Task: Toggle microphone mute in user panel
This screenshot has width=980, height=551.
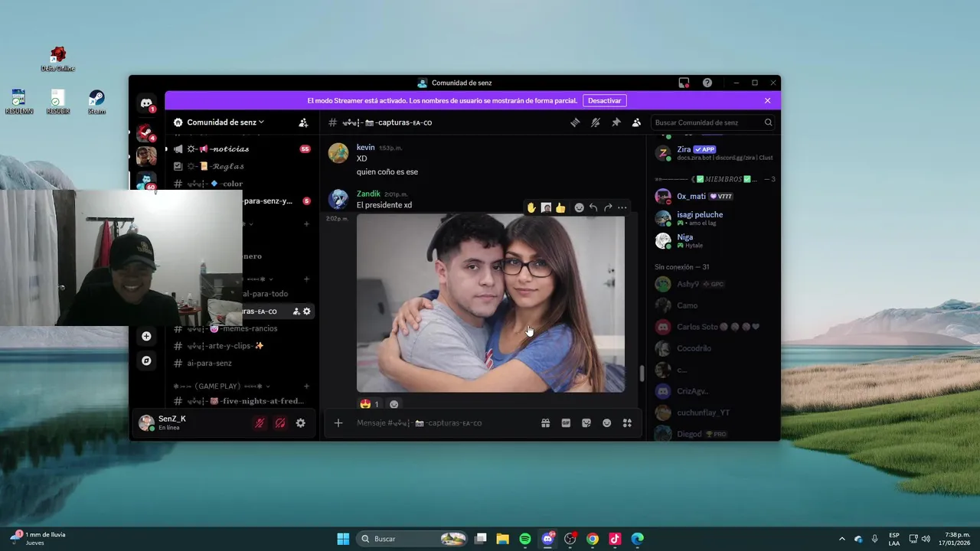Action: (x=260, y=423)
